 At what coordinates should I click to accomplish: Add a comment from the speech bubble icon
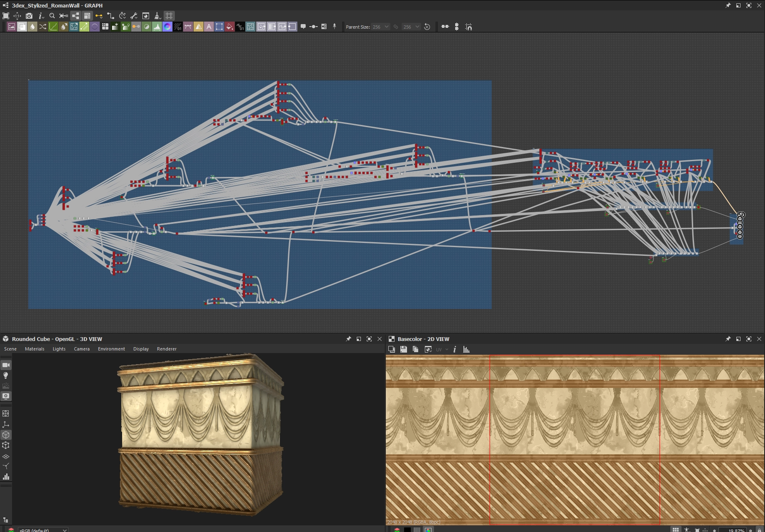(303, 27)
